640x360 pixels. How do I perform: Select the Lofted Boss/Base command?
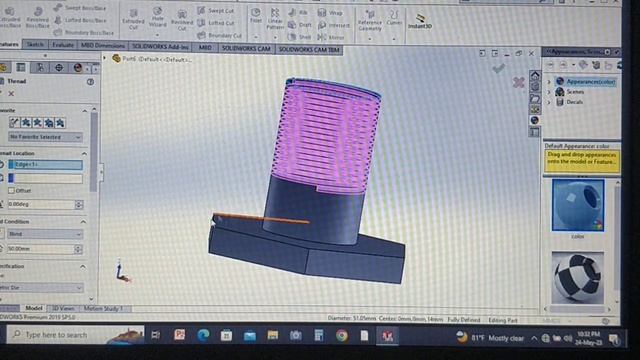click(x=80, y=20)
